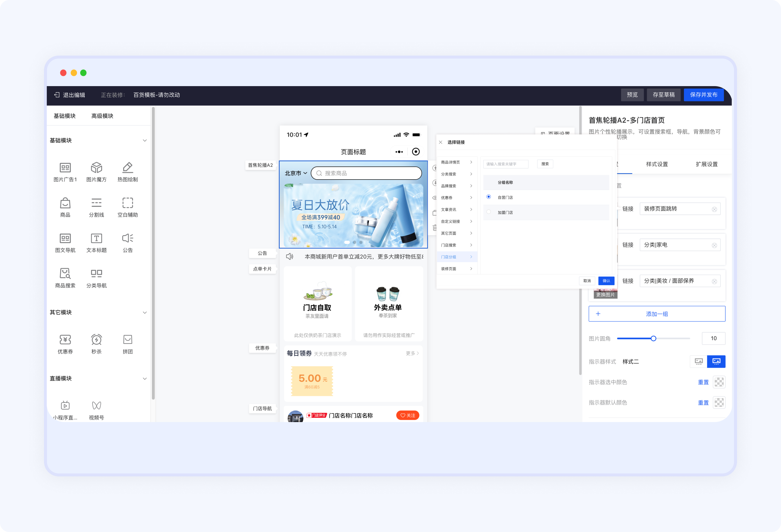Click 添加一组 to add a group
This screenshot has height=532, width=781.
tap(657, 314)
